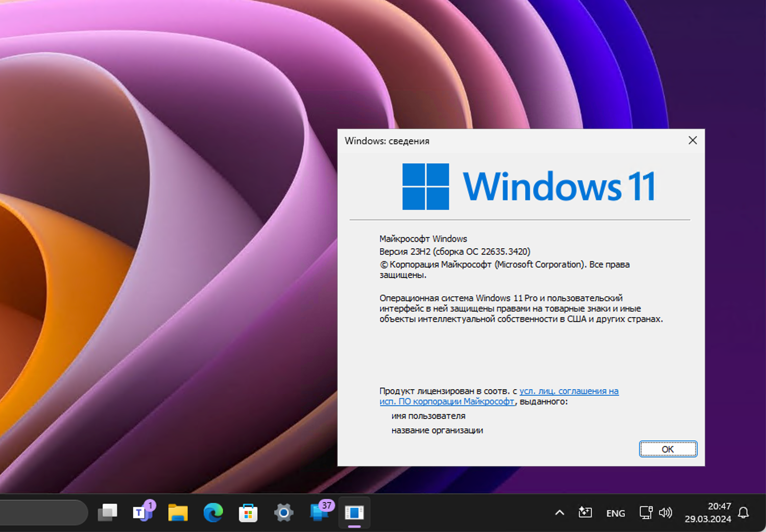Open Microsoft Edge from the taskbar
766x532 pixels.
coord(213,513)
